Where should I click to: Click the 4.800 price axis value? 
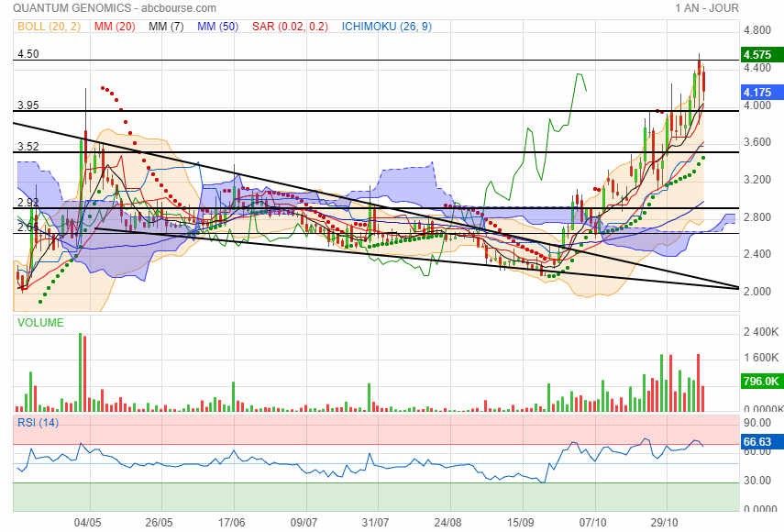click(x=757, y=30)
